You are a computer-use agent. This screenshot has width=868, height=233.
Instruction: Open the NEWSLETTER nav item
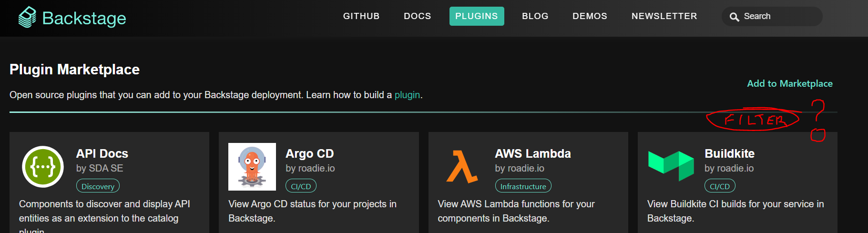(664, 16)
